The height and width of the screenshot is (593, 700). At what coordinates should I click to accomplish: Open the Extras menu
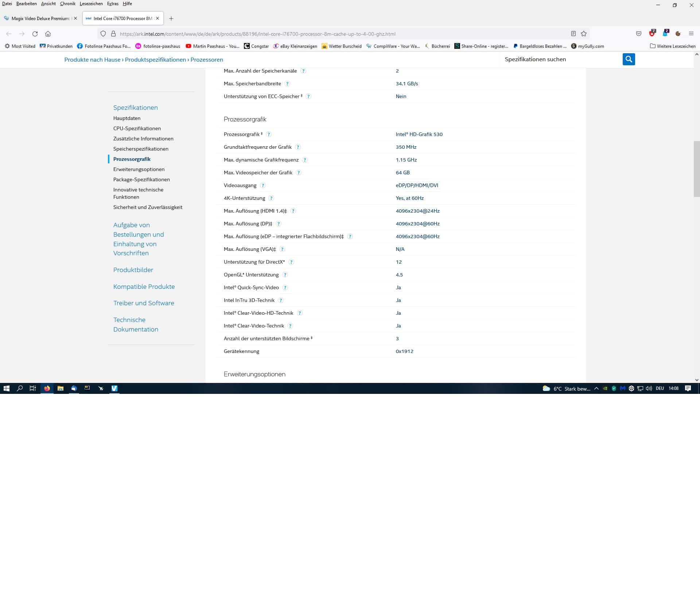[x=113, y=4]
